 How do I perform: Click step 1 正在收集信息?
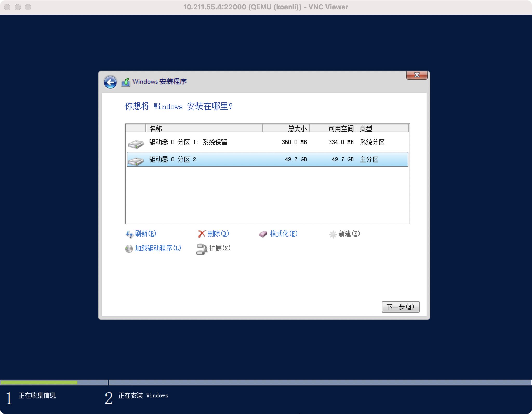tap(38, 396)
